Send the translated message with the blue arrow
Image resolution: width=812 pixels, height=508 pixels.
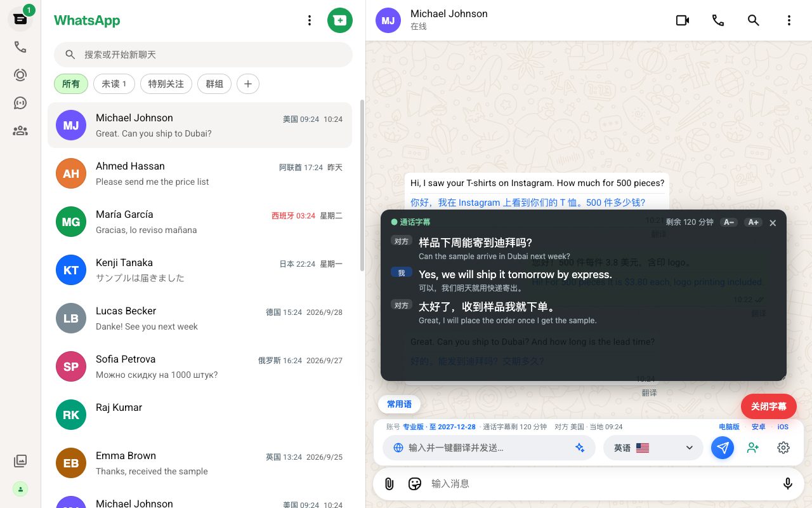(723, 448)
